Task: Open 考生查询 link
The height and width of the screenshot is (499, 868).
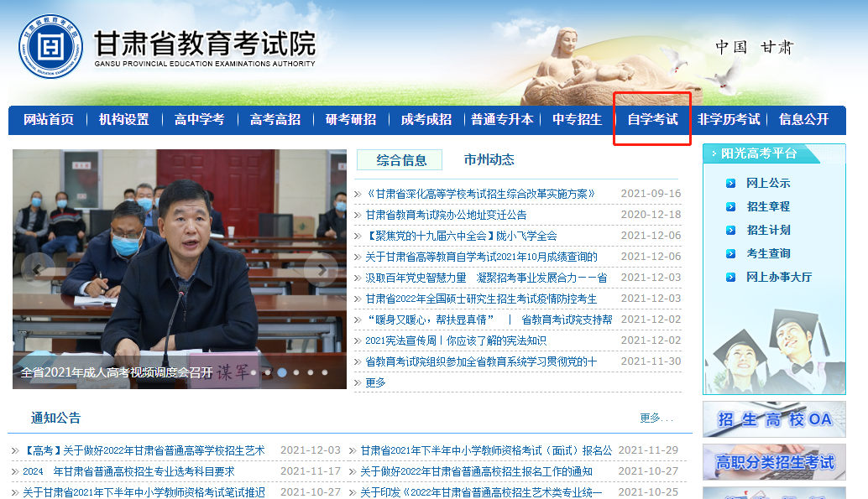Action: click(x=768, y=254)
